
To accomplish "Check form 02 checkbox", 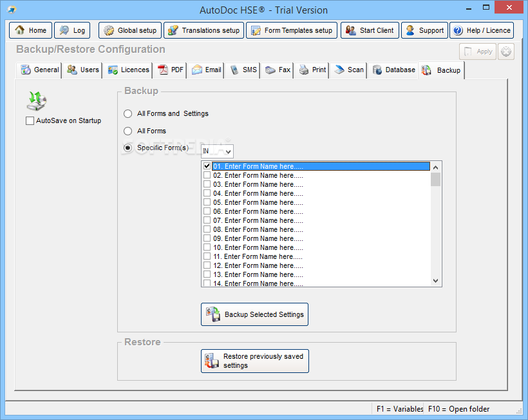I will click(207, 175).
